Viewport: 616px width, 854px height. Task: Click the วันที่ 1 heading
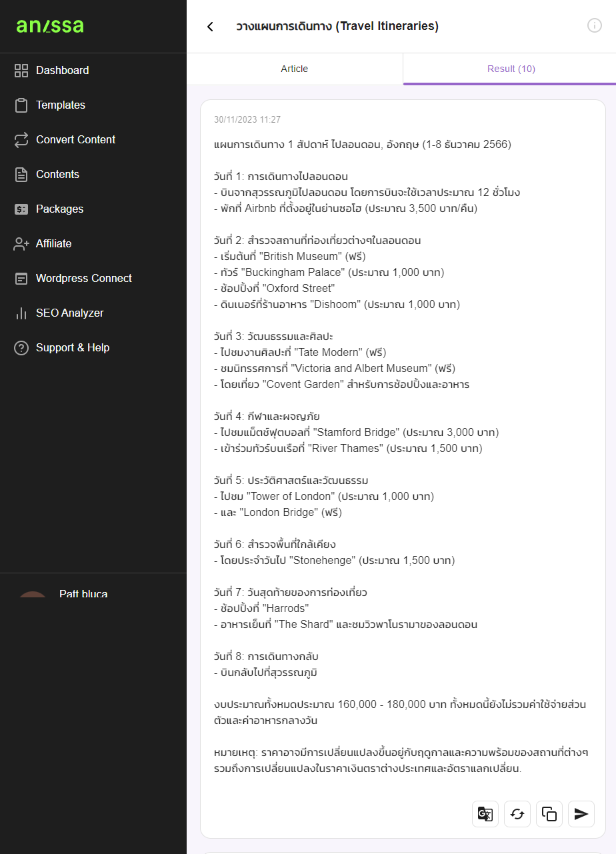pyautogui.click(x=281, y=177)
